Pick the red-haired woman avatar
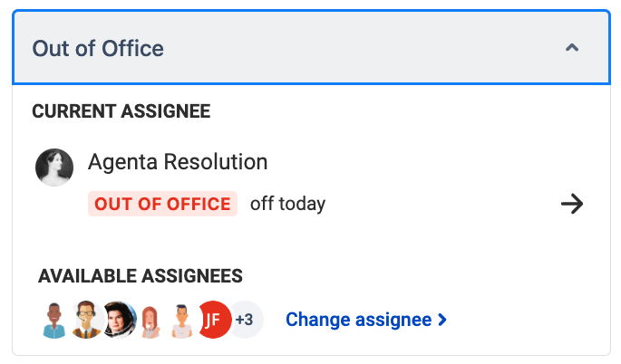The width and height of the screenshot is (621, 364). click(150, 321)
